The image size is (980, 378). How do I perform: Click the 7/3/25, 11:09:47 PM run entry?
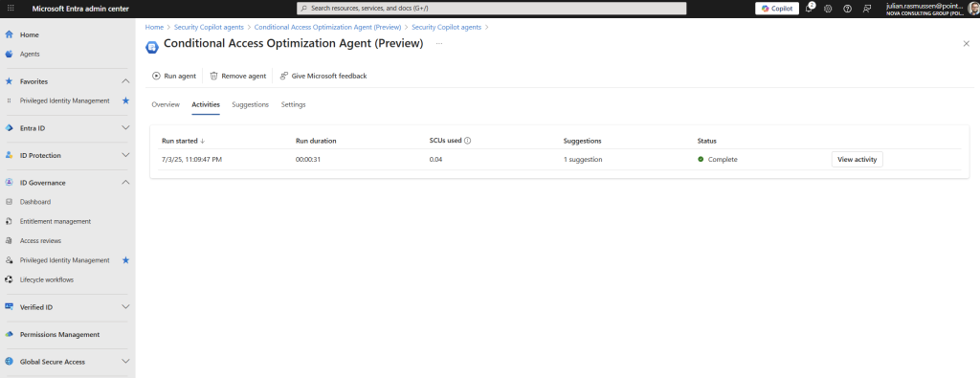pos(191,159)
